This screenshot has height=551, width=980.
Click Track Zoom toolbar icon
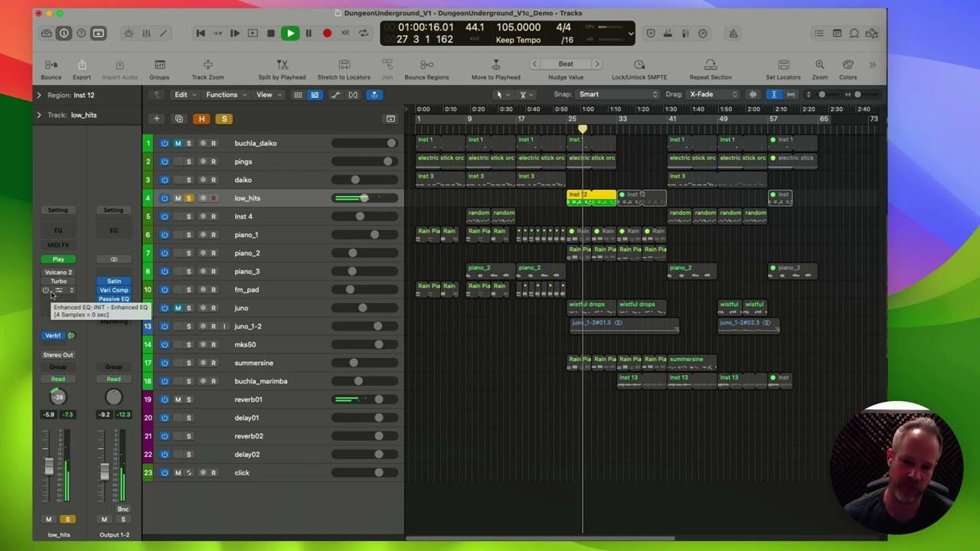[x=207, y=65]
